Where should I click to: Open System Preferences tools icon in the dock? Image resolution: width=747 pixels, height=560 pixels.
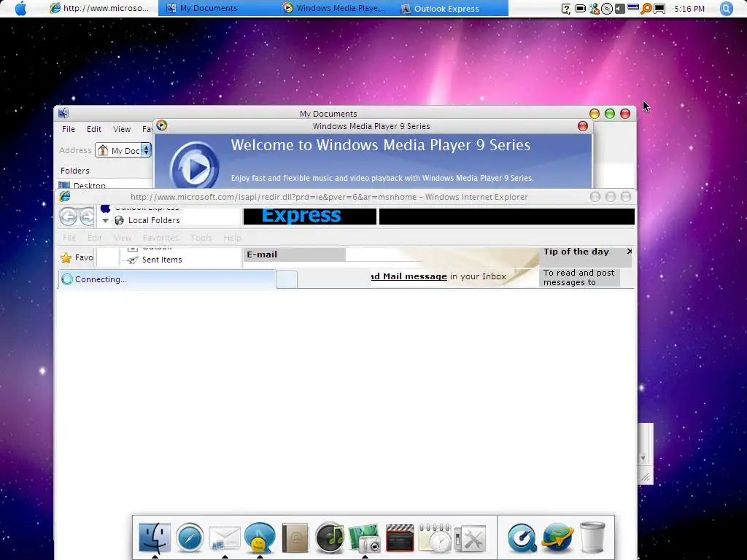pos(470,539)
